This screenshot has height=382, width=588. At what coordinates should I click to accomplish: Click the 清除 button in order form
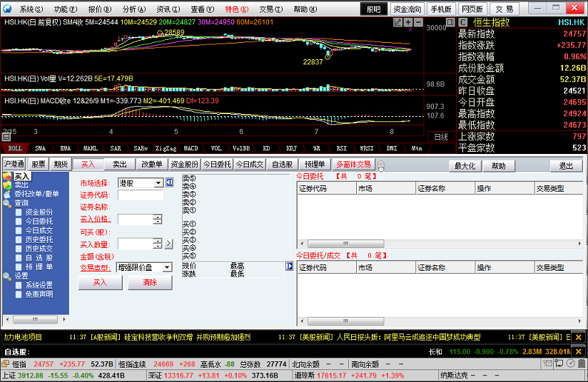[x=150, y=282]
